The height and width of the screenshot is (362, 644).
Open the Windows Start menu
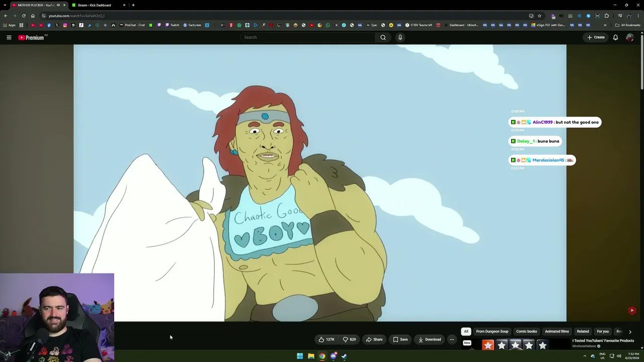click(300, 356)
